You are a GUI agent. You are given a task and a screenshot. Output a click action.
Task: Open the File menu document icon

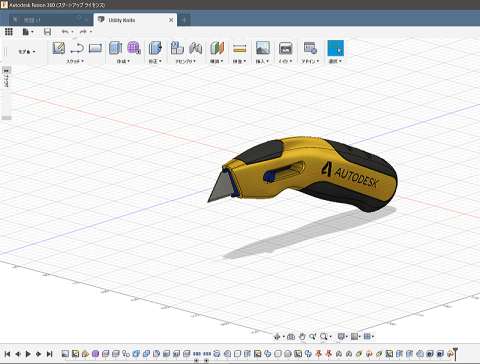pos(26,32)
